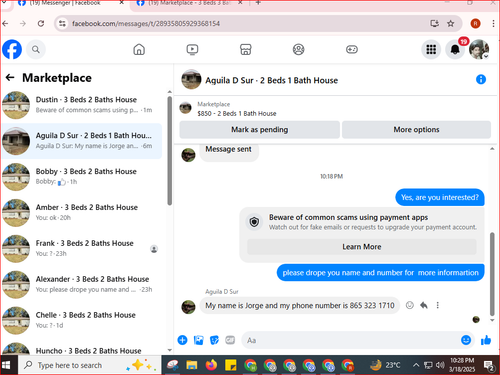Choose a sticker icon
Viewport: 500px width, 375px height.
point(214,340)
